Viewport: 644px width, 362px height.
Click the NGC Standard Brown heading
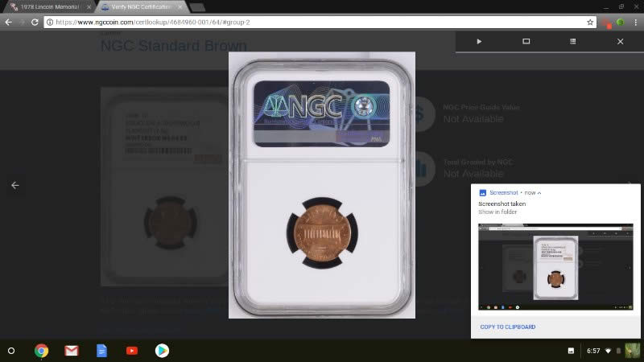[173, 46]
